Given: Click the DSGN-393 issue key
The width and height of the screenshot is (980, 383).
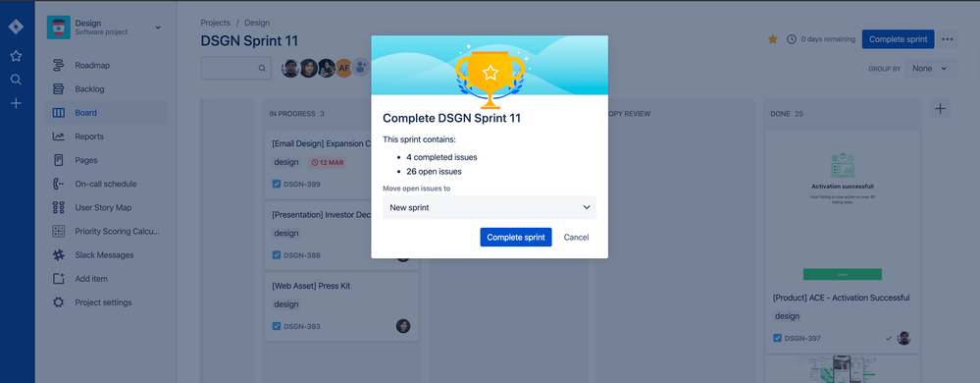Looking at the screenshot, I should point(302,326).
